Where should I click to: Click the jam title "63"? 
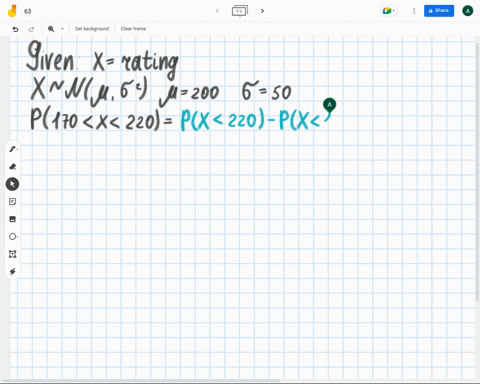[28, 11]
